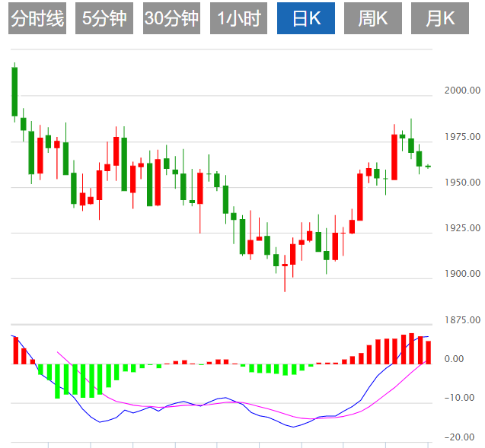The height and width of the screenshot is (448, 485).
Task: Switch to the 分时线 chart tab
Action: click(x=37, y=18)
